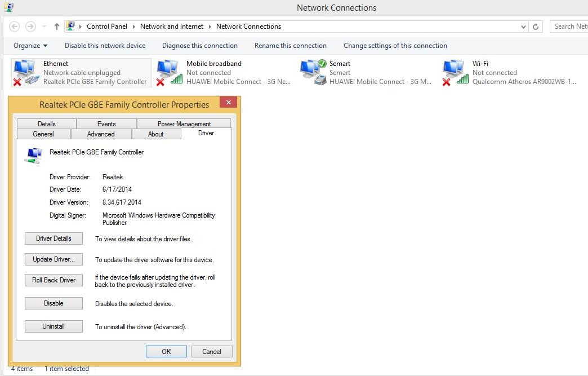Click the Driver Version value 8.34.617.2014
588x376 pixels.
[122, 202]
